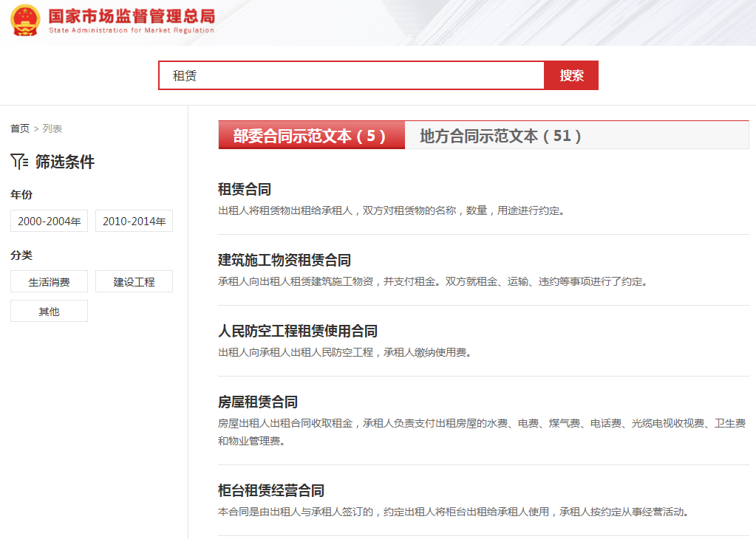Image resolution: width=756 pixels, height=539 pixels.
Task: Switch to 地方合同示范文本 tab
Action: pos(501,136)
